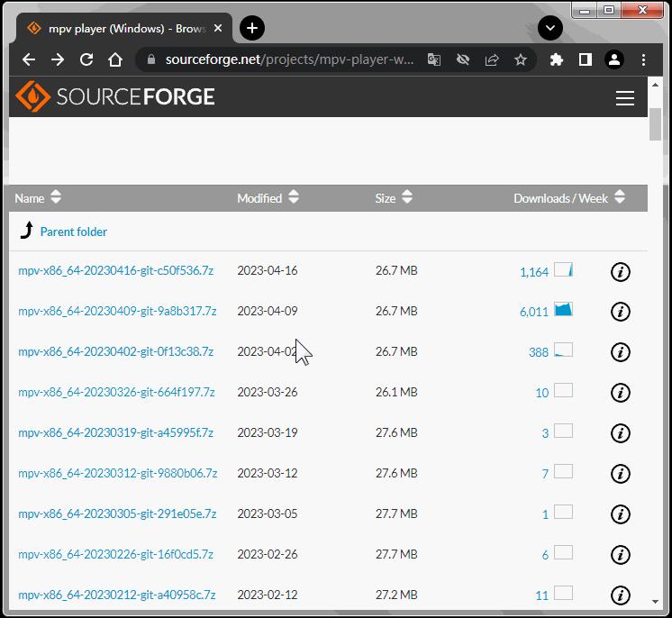
Task: Show info for mpv-x86_64-20230416 file
Action: click(x=620, y=271)
